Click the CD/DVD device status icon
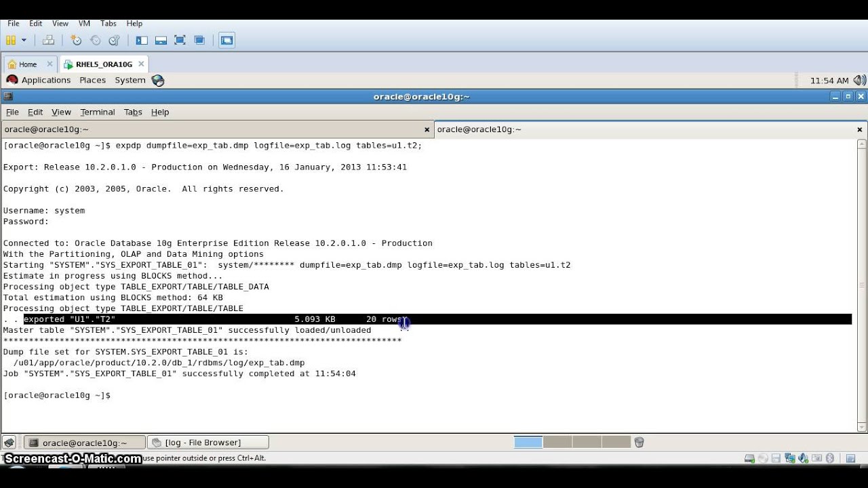Viewport: 868px width, 488px height. pos(763,459)
